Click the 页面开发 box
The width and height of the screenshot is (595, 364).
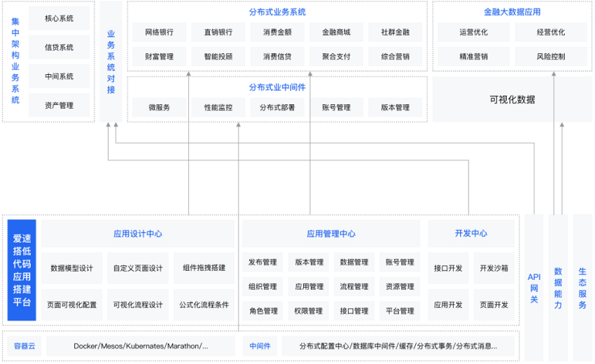click(x=494, y=304)
